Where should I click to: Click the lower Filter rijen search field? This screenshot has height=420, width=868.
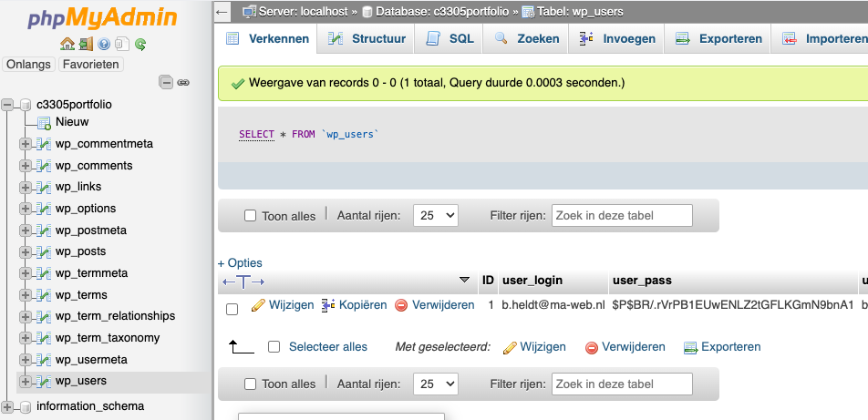coord(622,384)
